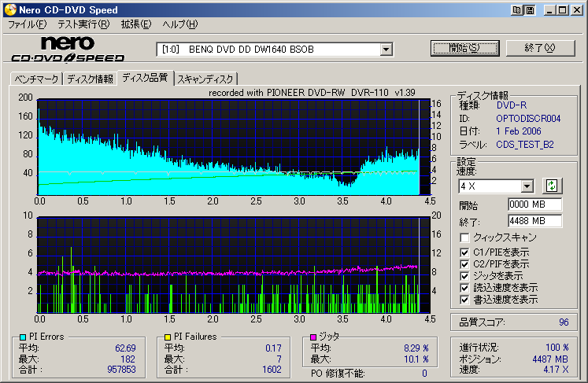
Task: Click the PI Errors maximum 182
Action: [128, 359]
